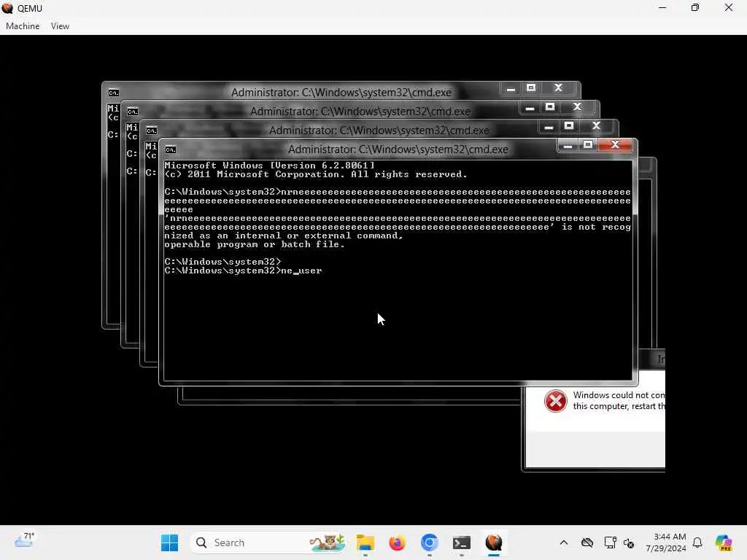The height and width of the screenshot is (560, 747).
Task: Launch Firefox from the taskbar
Action: [x=397, y=542]
